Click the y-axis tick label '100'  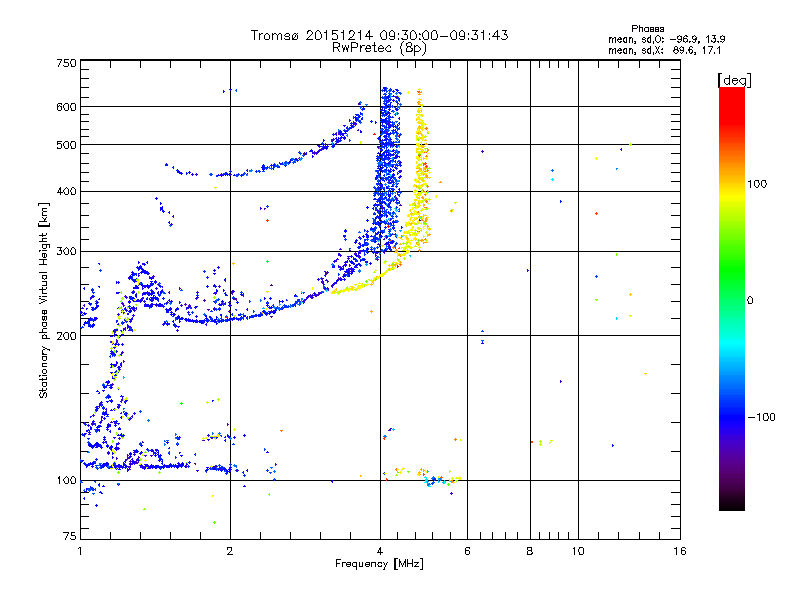coord(66,480)
